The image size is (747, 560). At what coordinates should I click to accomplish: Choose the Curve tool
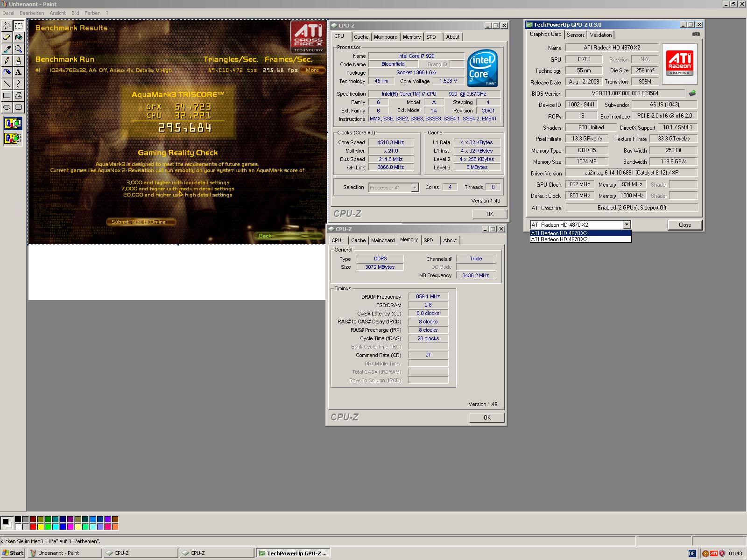tap(19, 84)
